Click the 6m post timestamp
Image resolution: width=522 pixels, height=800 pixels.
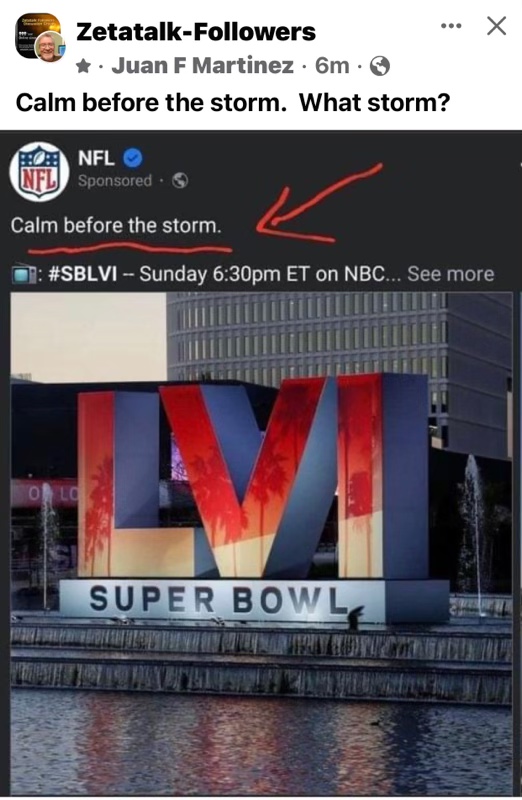click(332, 65)
